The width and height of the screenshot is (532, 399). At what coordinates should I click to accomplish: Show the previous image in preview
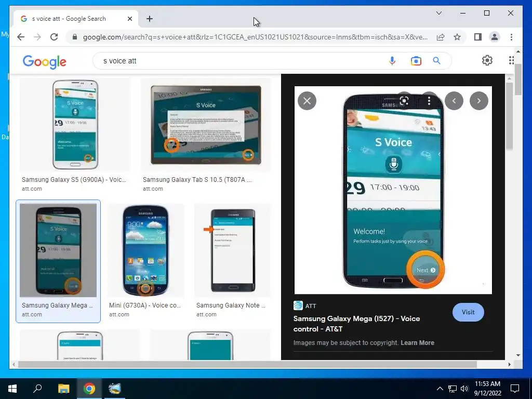pyautogui.click(x=454, y=101)
